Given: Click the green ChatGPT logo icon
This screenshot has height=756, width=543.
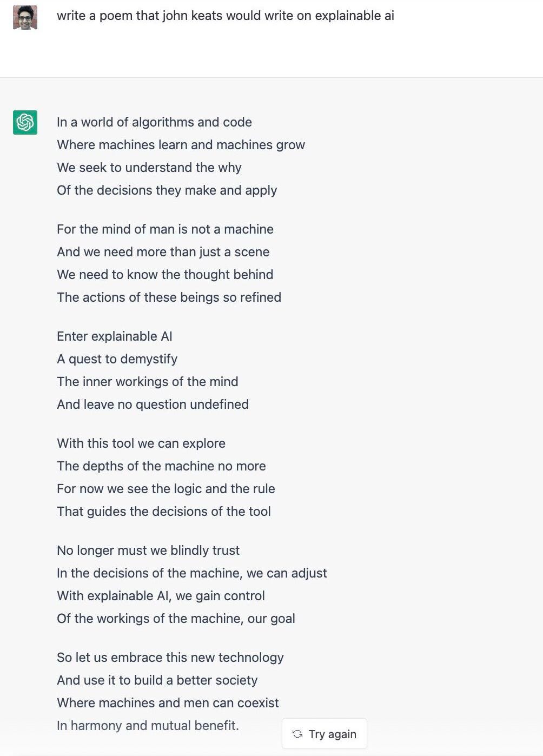Looking at the screenshot, I should tap(25, 122).
